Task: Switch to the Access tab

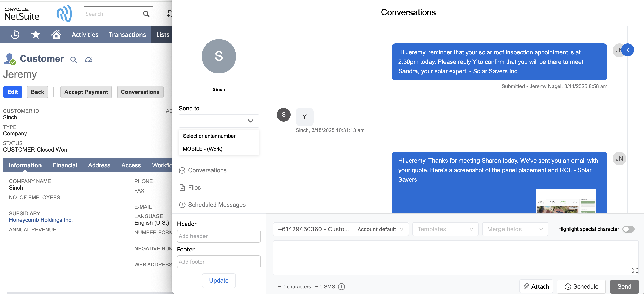Action: 131,165
